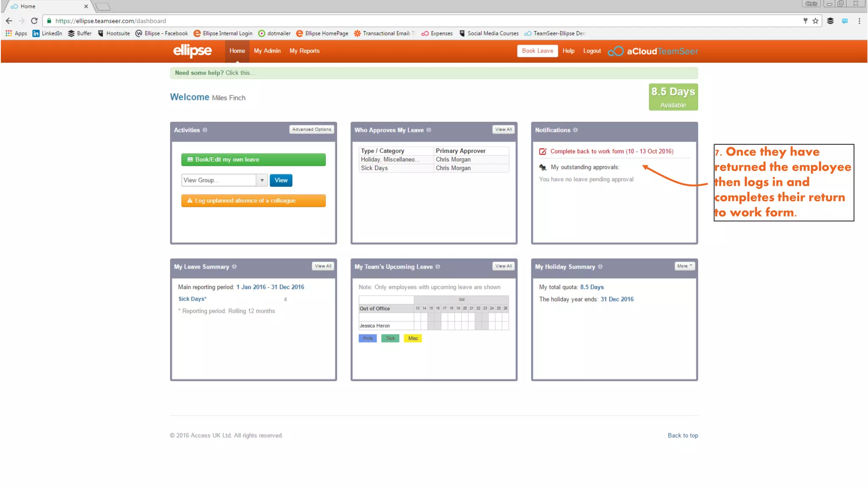This screenshot has height=488, width=868.
Task: Click the blue Hols legend swatch
Action: click(x=367, y=338)
